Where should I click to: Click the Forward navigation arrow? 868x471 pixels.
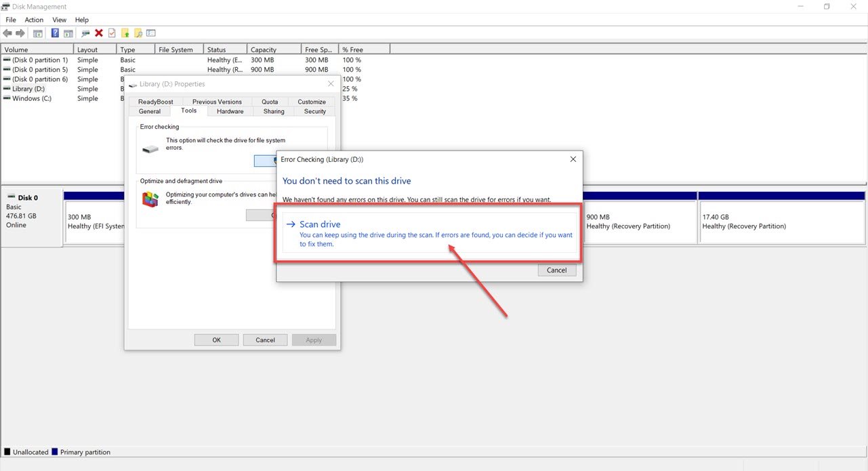tap(20, 33)
